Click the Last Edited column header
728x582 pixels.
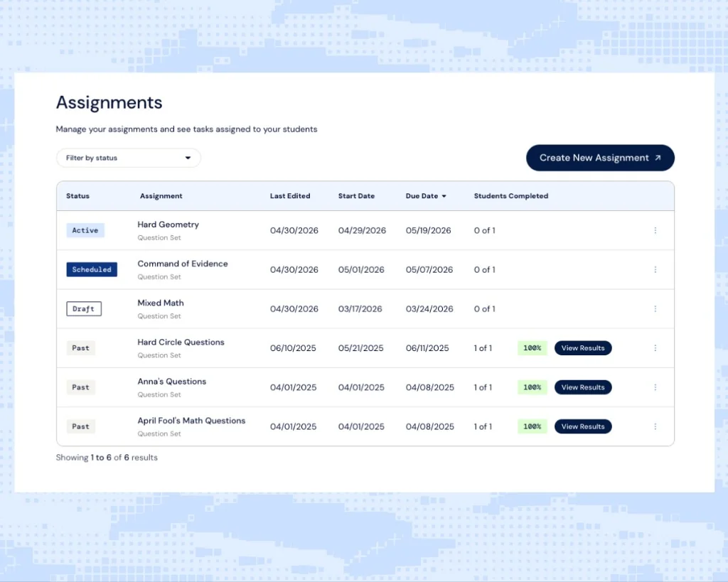coord(290,196)
